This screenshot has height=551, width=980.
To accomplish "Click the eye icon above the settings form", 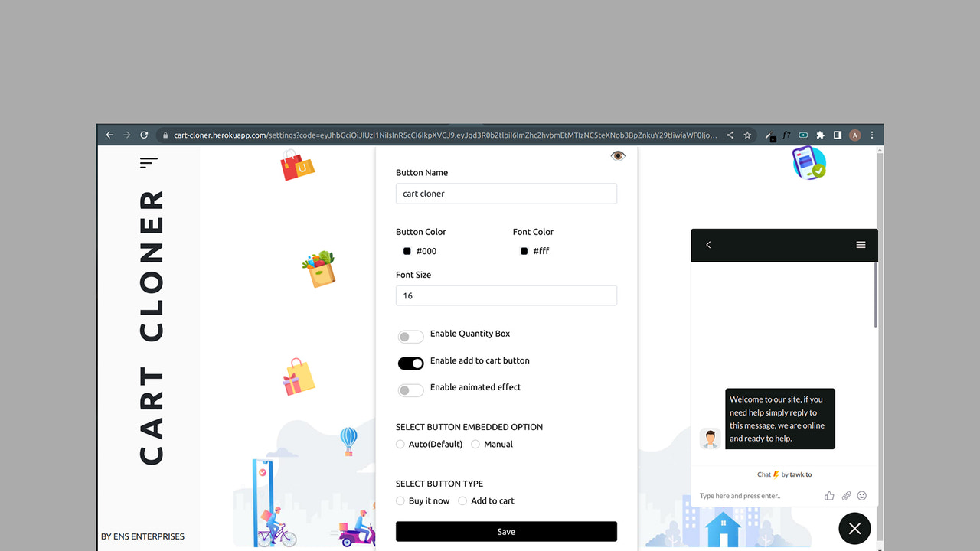I will [x=618, y=155].
